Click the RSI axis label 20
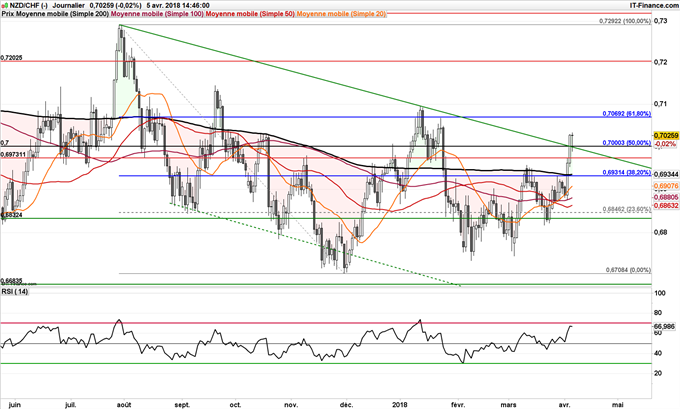Viewport: 680px width, 409px height. pos(657,373)
